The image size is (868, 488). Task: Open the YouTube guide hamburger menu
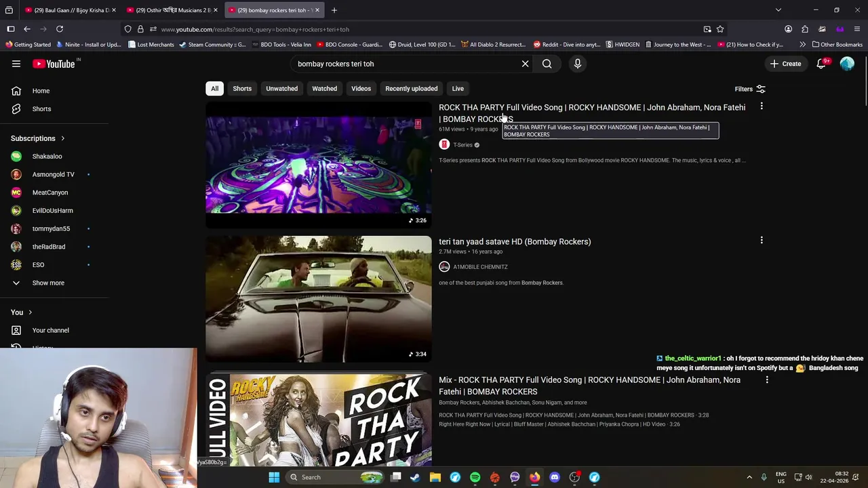pos(16,64)
